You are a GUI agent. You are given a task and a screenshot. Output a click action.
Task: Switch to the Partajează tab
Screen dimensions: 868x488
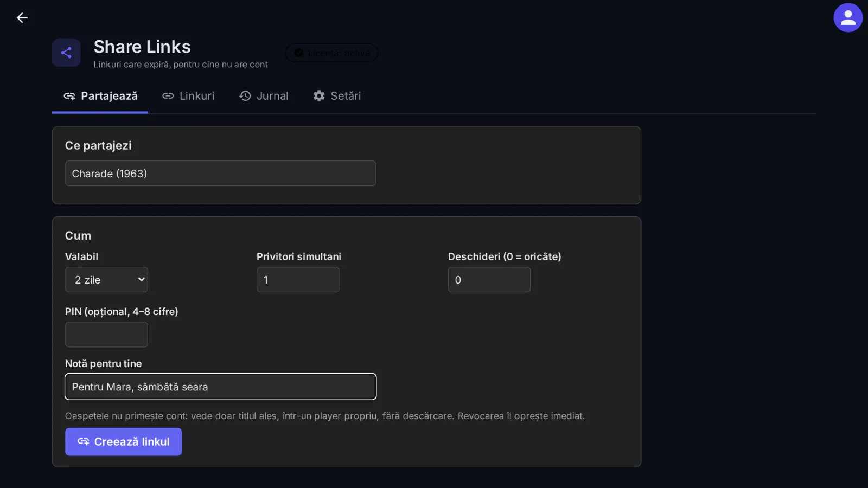[x=100, y=96]
